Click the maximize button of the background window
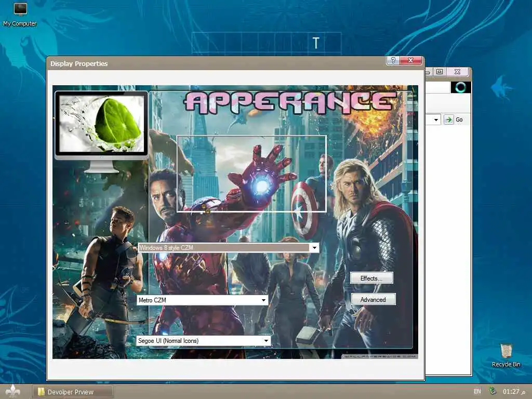Image resolution: width=532 pixels, height=399 pixels. [440, 72]
